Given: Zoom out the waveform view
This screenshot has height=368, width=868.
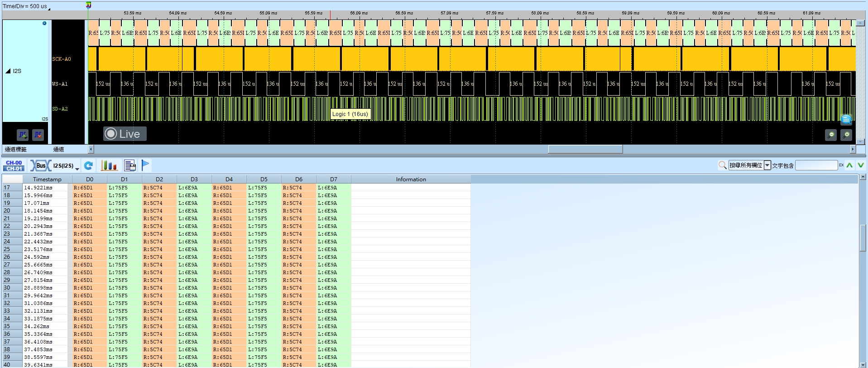Looking at the screenshot, I should pyautogui.click(x=831, y=135).
